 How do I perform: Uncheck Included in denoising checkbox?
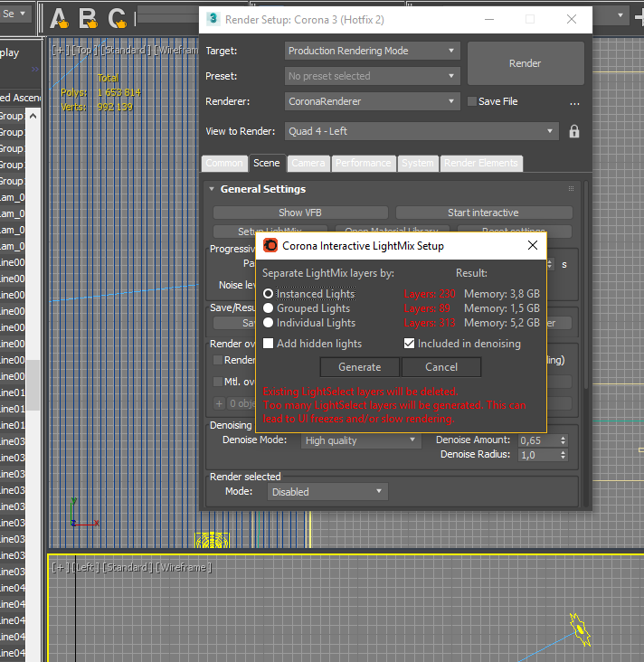point(409,344)
